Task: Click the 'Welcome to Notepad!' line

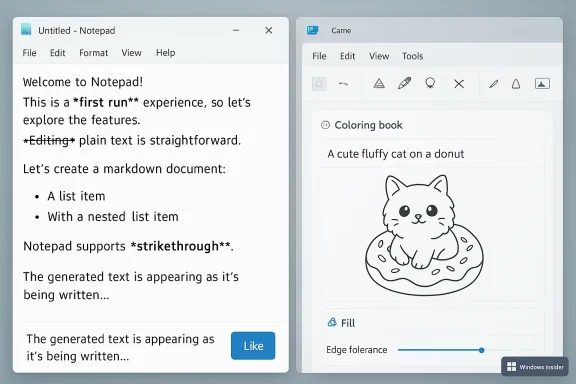Action: [83, 82]
